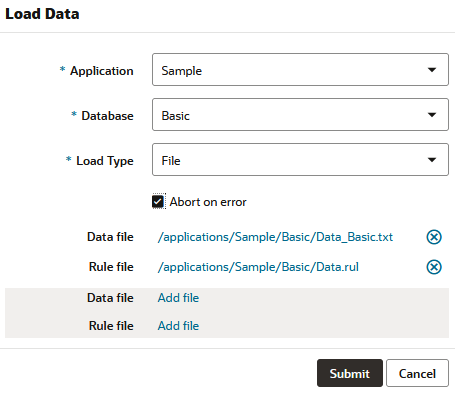Expand the Load Type dropdown arrow
455x394 pixels.
tap(432, 160)
